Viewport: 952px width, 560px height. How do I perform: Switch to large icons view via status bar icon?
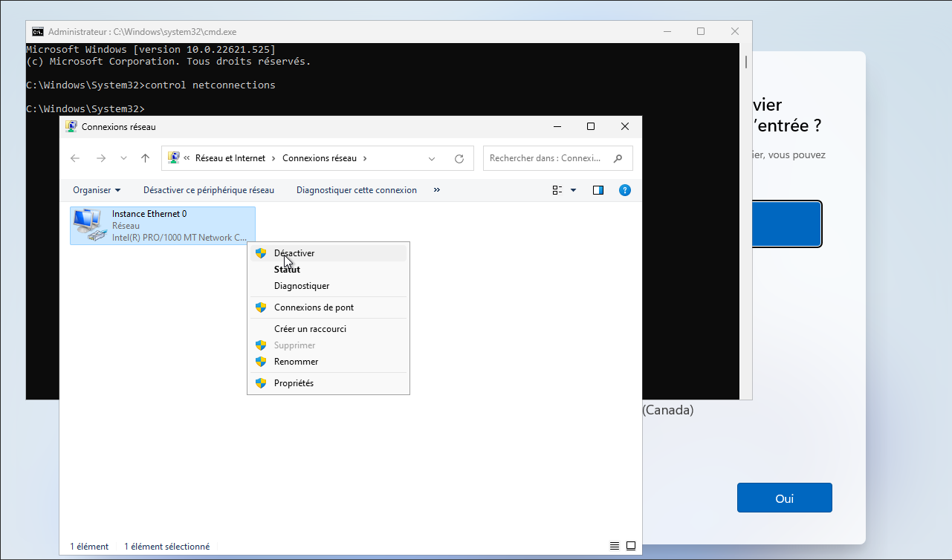coord(631,545)
